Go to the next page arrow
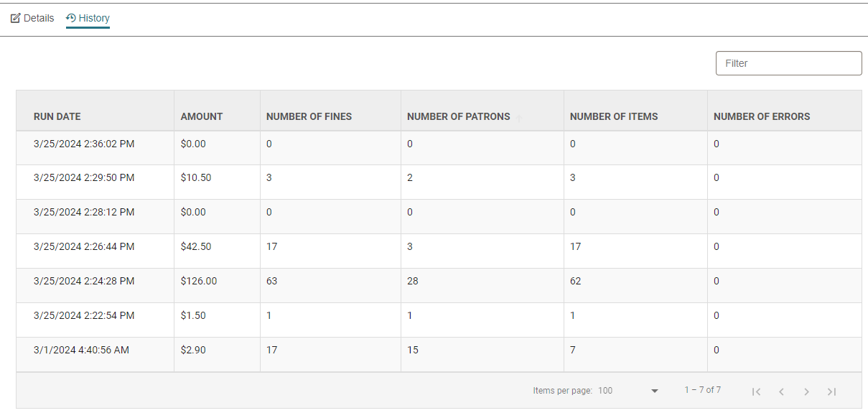Image resolution: width=868 pixels, height=413 pixels. (x=806, y=391)
